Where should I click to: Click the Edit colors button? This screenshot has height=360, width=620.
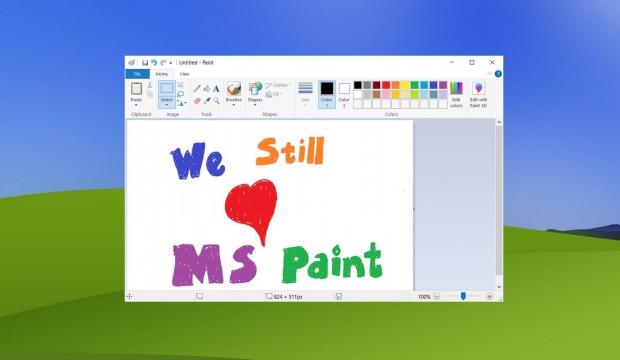[456, 94]
